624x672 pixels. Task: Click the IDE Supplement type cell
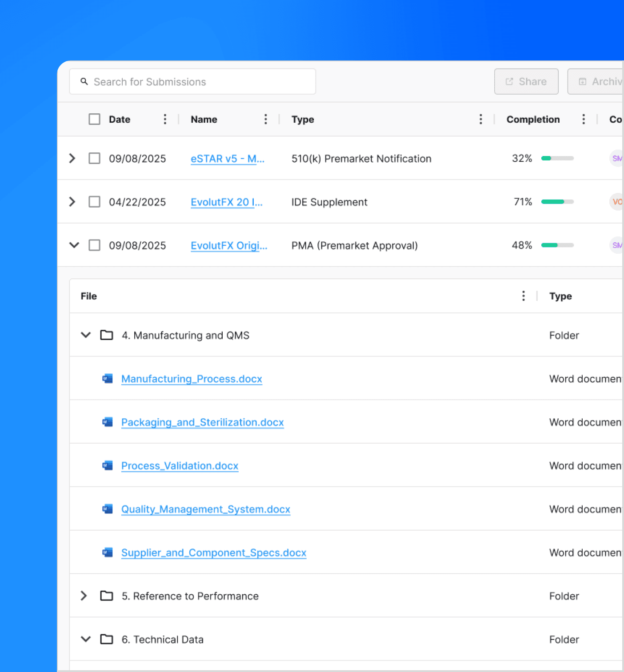click(x=329, y=202)
